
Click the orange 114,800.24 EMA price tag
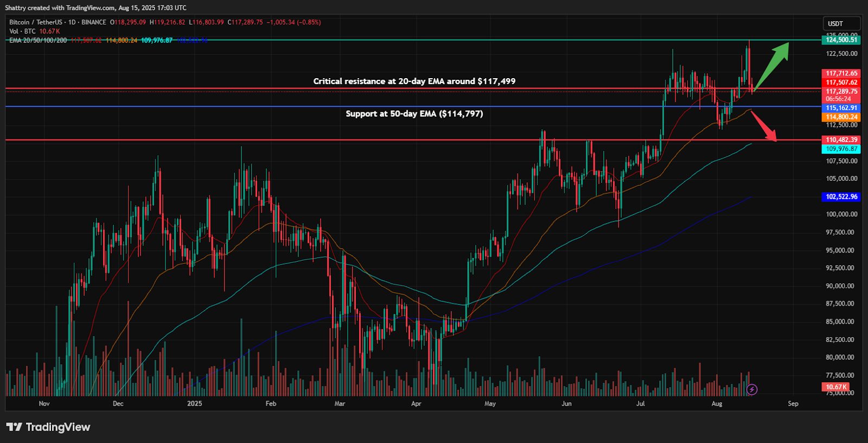(841, 117)
